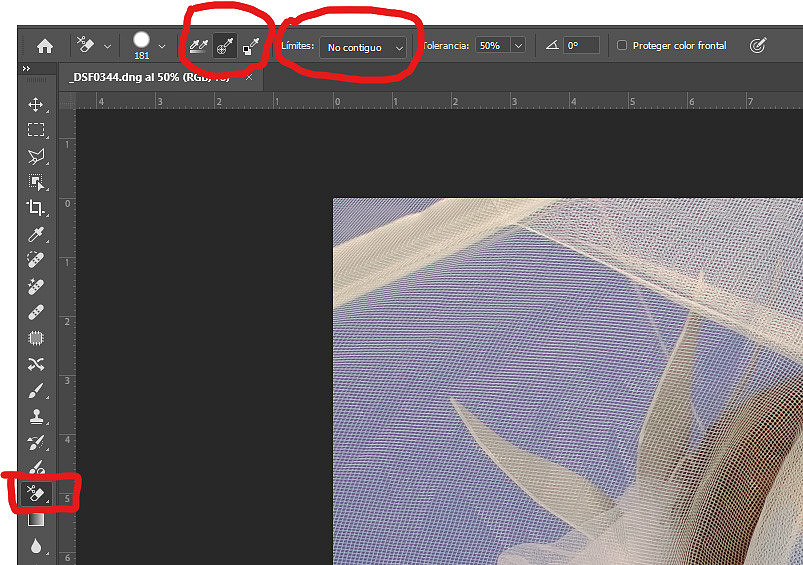Click the ruler origin corner box
The image size is (803, 565).
[67, 100]
